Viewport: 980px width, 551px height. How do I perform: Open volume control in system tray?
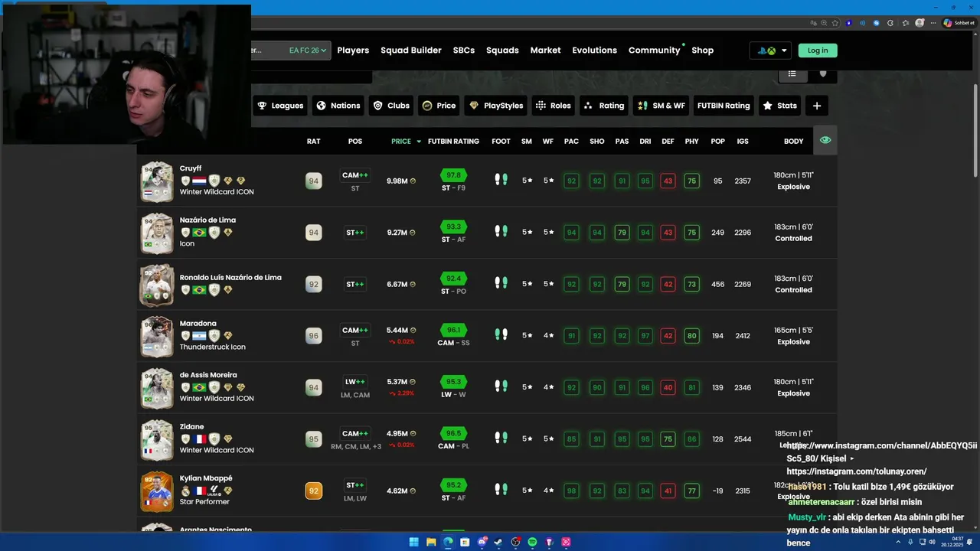931,542
